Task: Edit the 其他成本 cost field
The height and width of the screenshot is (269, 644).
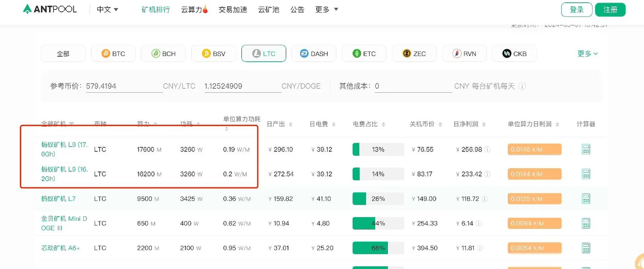Action: [x=413, y=86]
